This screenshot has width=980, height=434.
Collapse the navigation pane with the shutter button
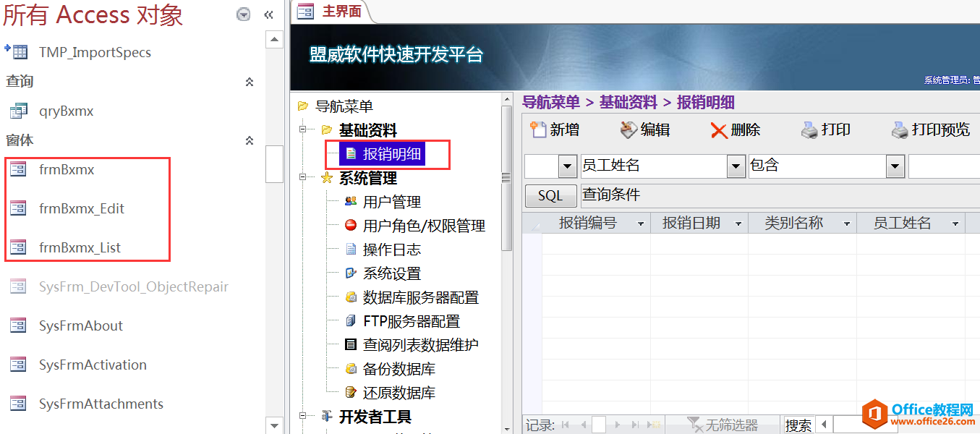click(x=268, y=14)
